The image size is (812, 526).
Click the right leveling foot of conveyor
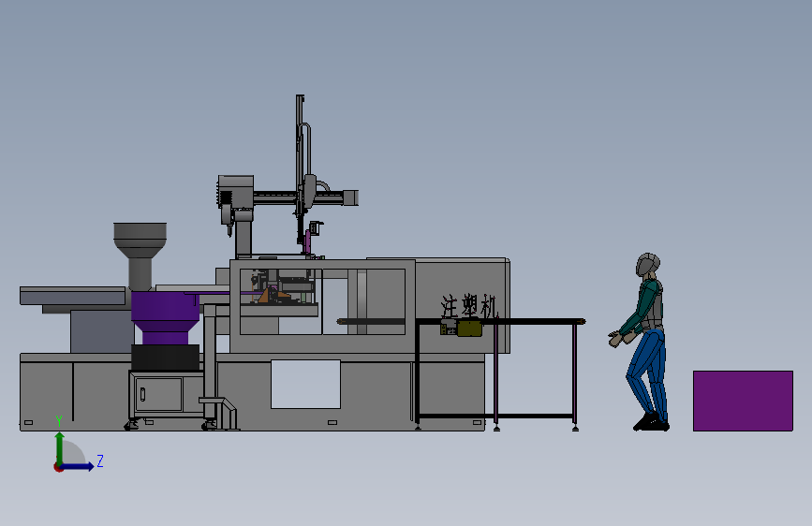point(575,428)
